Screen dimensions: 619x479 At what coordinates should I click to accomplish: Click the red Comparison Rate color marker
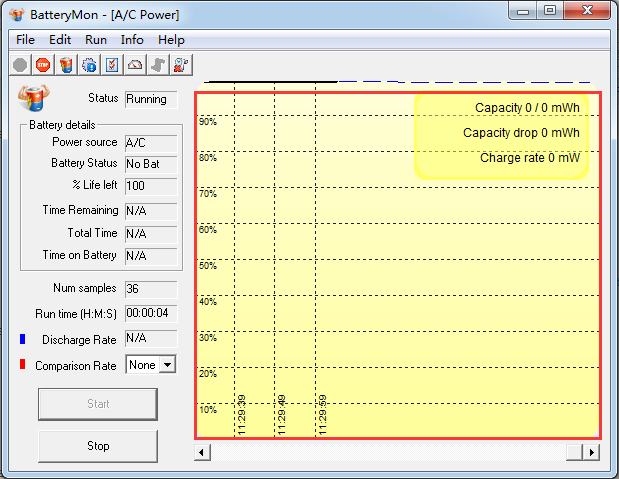[23, 364]
